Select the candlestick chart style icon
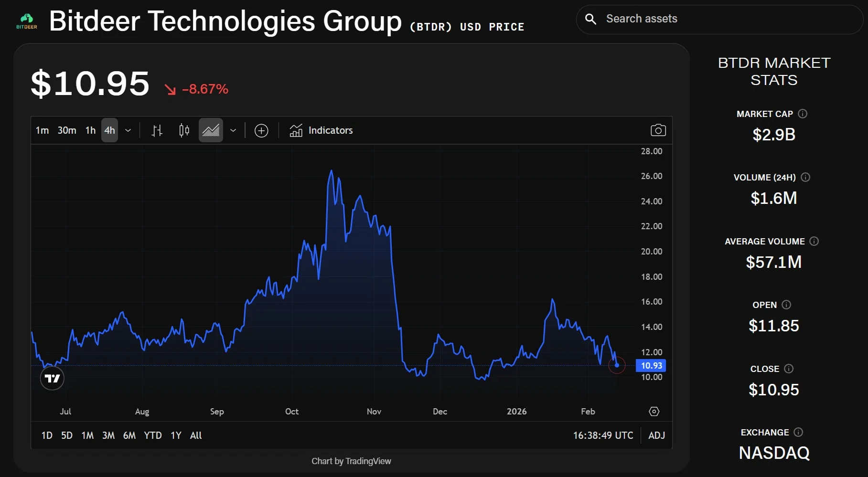The image size is (868, 477). point(184,130)
